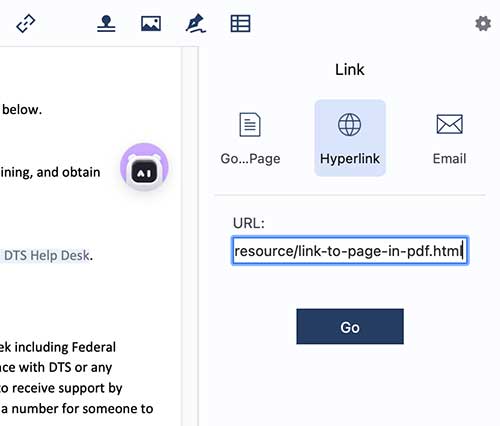Open the DTS Help Desk link
The width and height of the screenshot is (500, 426).
coord(47,256)
